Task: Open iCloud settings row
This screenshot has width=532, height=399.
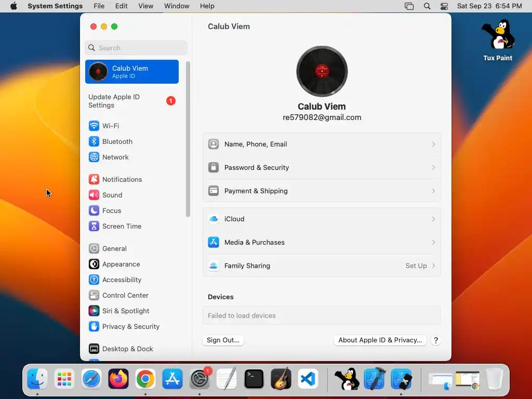Action: coord(322,219)
